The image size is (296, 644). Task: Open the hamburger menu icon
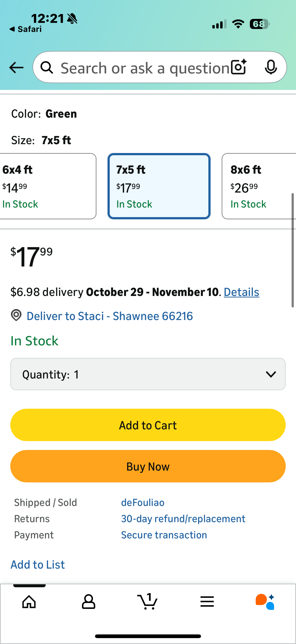207,602
